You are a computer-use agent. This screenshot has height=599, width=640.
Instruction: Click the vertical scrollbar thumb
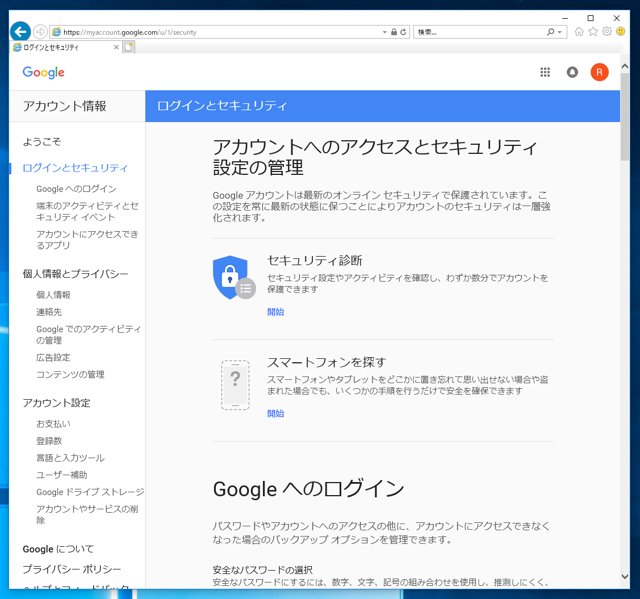(x=624, y=117)
